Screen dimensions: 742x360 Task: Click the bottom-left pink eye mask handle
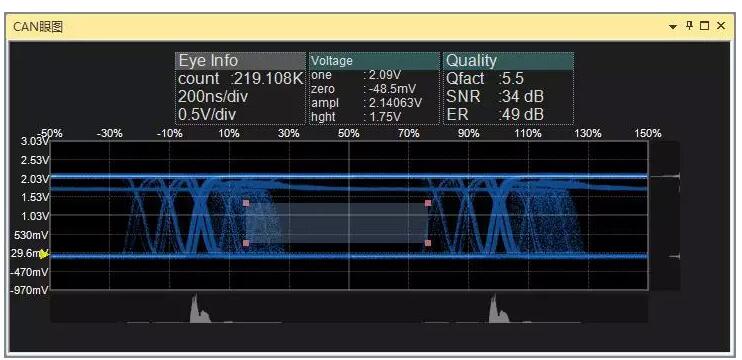246,243
